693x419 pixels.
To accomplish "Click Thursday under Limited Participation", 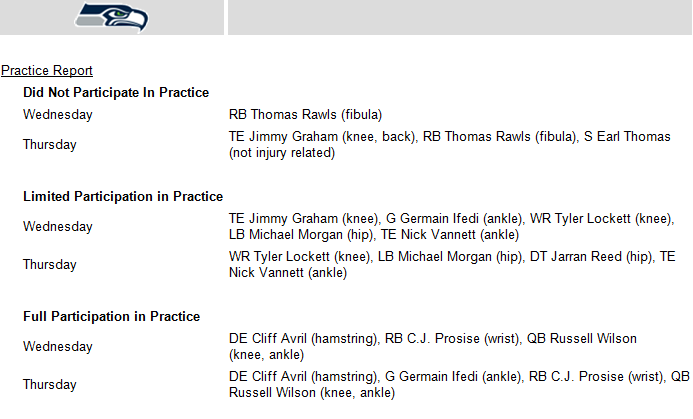I will (50, 264).
